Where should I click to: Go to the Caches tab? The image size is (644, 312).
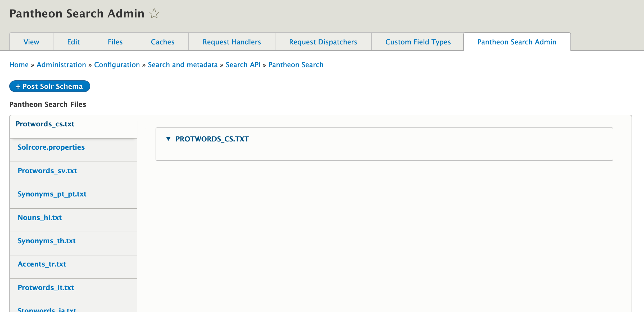[x=163, y=42]
